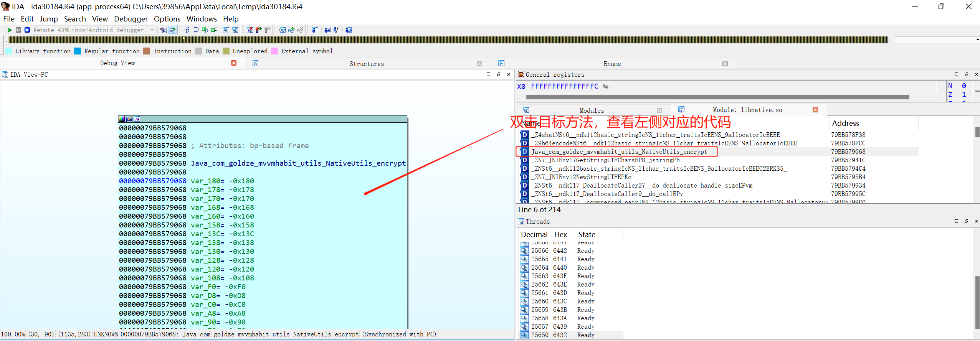The image size is (980, 341).
Task: Open the Help menu
Action: tap(231, 19)
